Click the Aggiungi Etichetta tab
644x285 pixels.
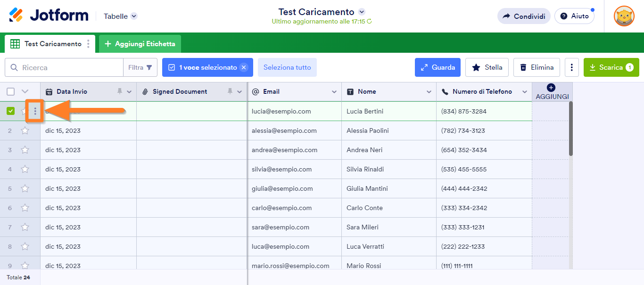point(140,44)
